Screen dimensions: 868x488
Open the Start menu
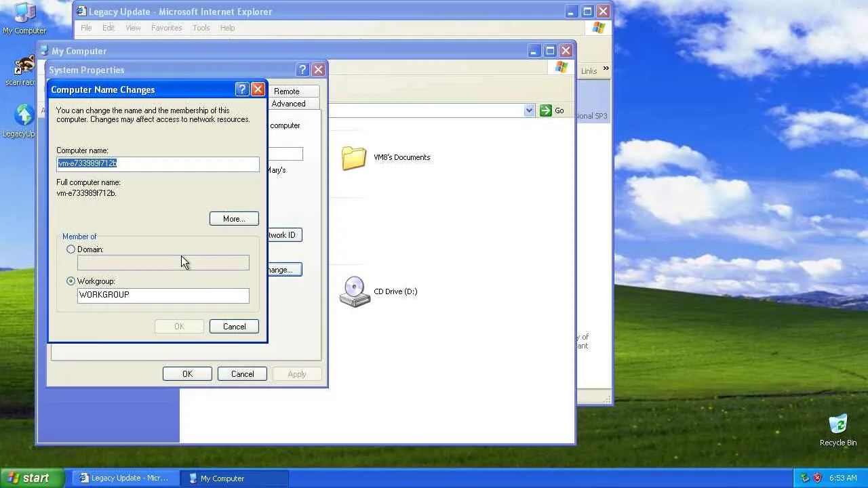click(33, 478)
